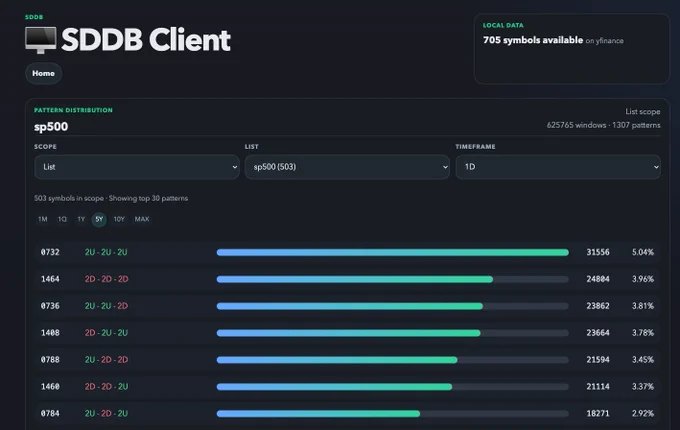Switch to the 10Y range
The height and width of the screenshot is (430, 680).
tap(119, 219)
